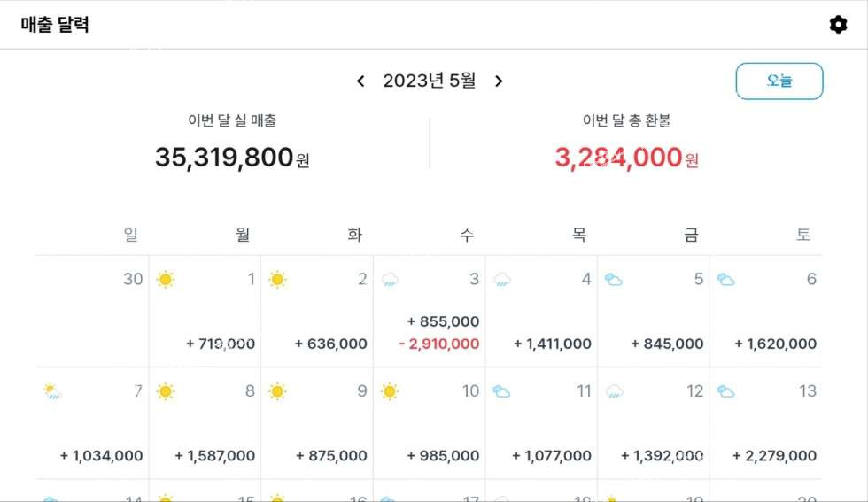The width and height of the screenshot is (868, 502).
Task: Click 이번 달 총 환불 amount
Action: point(618,158)
